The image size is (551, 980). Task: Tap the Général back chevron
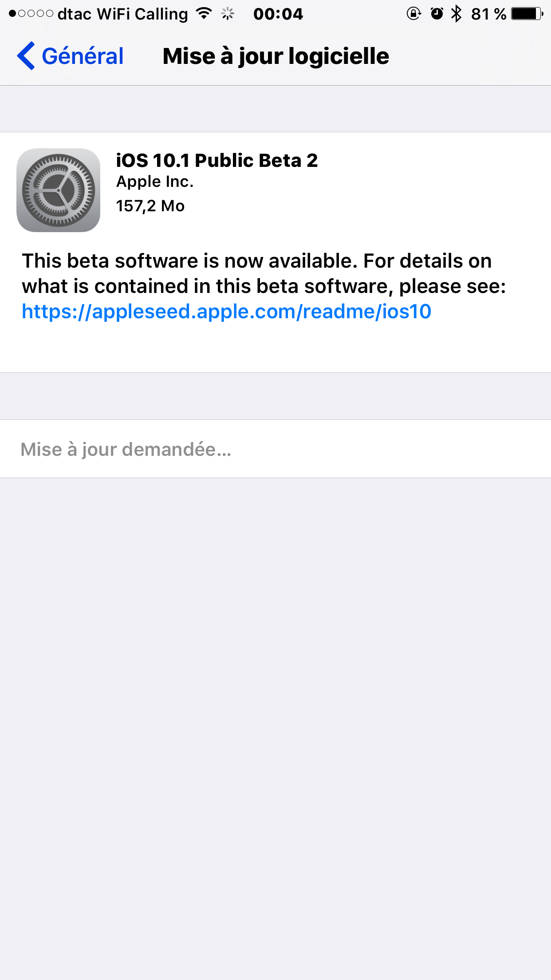click(26, 56)
